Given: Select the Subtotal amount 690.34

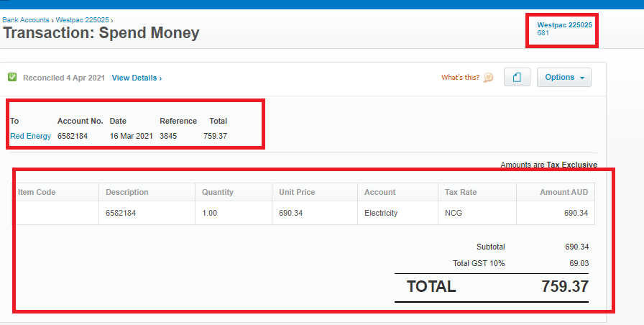Looking at the screenshot, I should point(576,247).
